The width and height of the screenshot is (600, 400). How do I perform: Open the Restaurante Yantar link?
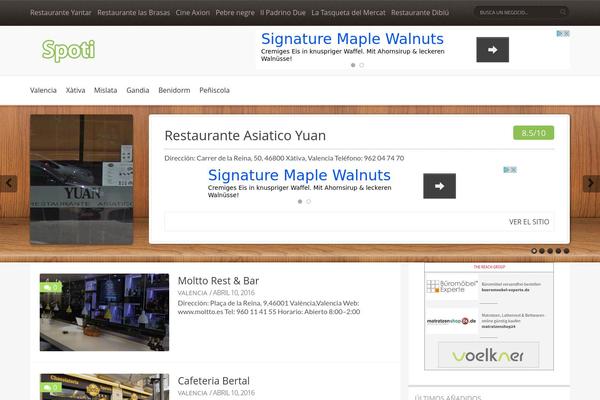click(x=61, y=13)
